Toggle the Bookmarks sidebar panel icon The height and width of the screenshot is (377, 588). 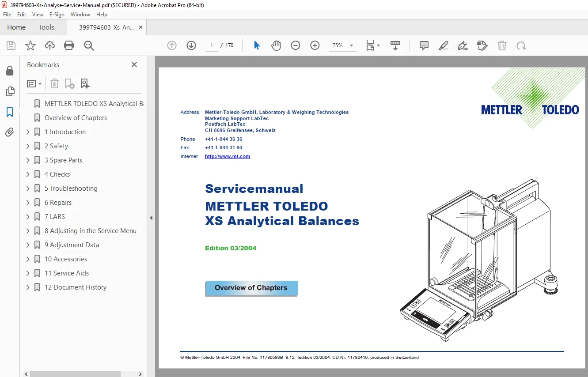[x=10, y=112]
